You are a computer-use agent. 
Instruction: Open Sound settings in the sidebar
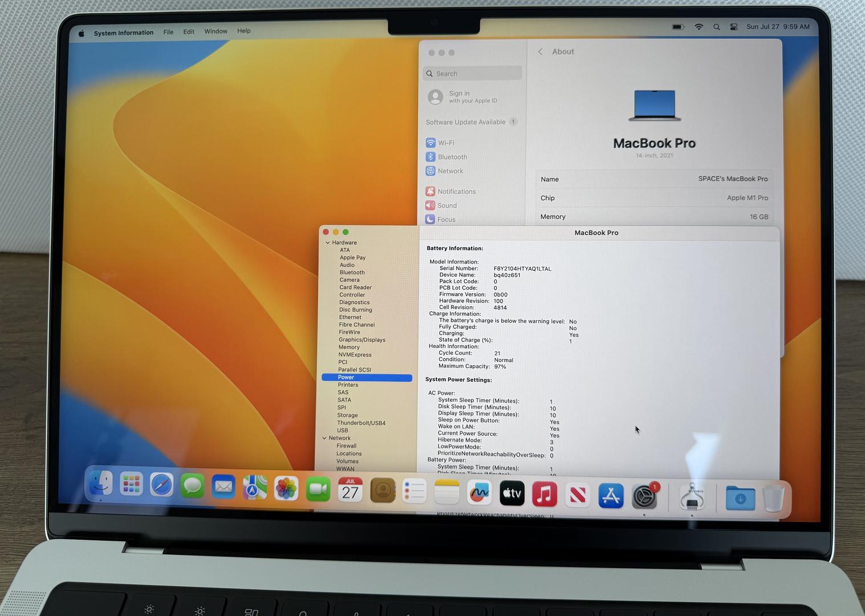[x=441, y=205]
